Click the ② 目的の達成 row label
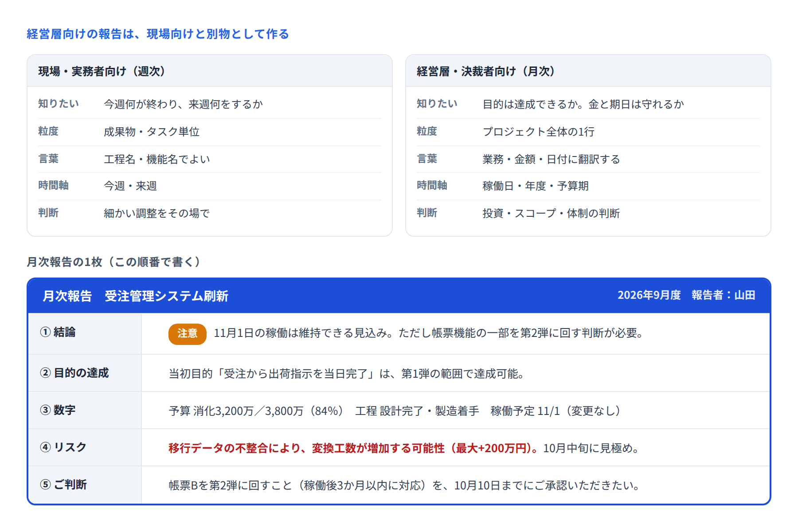The image size is (798, 532). point(74,373)
